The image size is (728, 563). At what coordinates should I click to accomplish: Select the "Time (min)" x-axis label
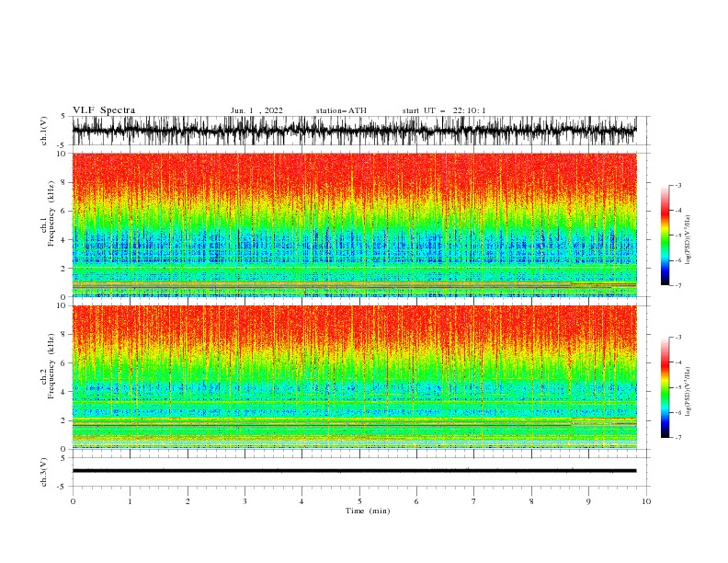pyautogui.click(x=368, y=511)
